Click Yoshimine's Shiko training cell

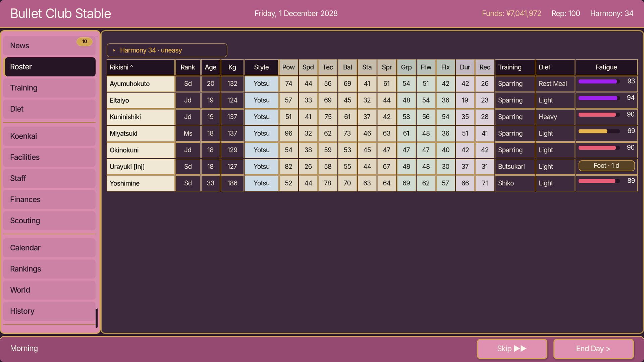[515, 183]
